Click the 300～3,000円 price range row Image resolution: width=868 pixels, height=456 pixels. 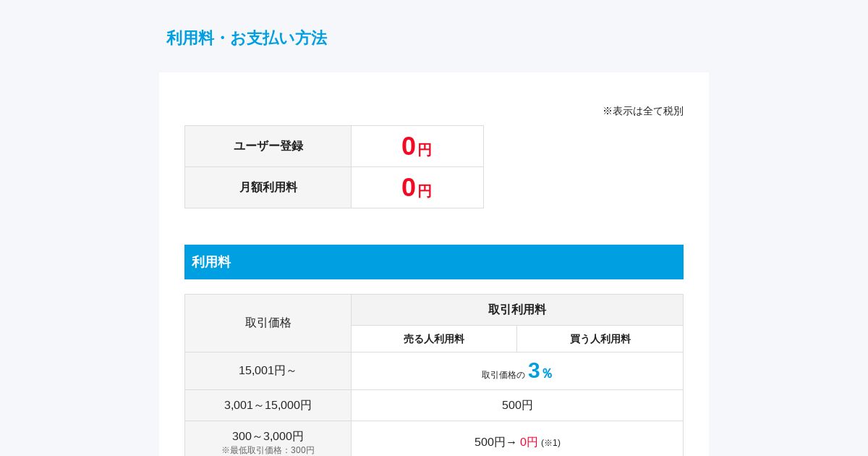pos(268,439)
